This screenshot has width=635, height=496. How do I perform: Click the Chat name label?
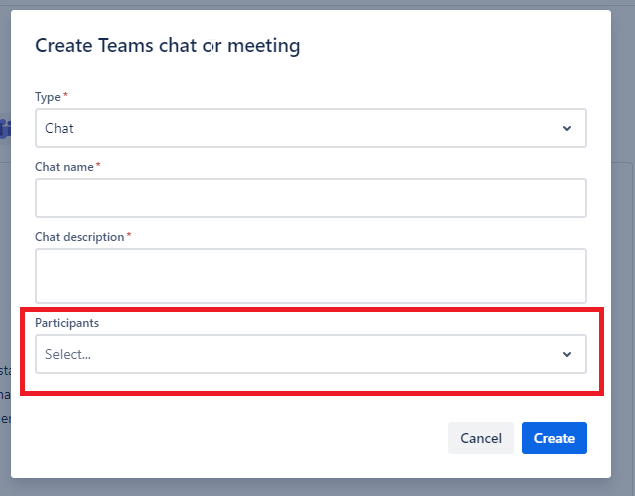click(64, 167)
